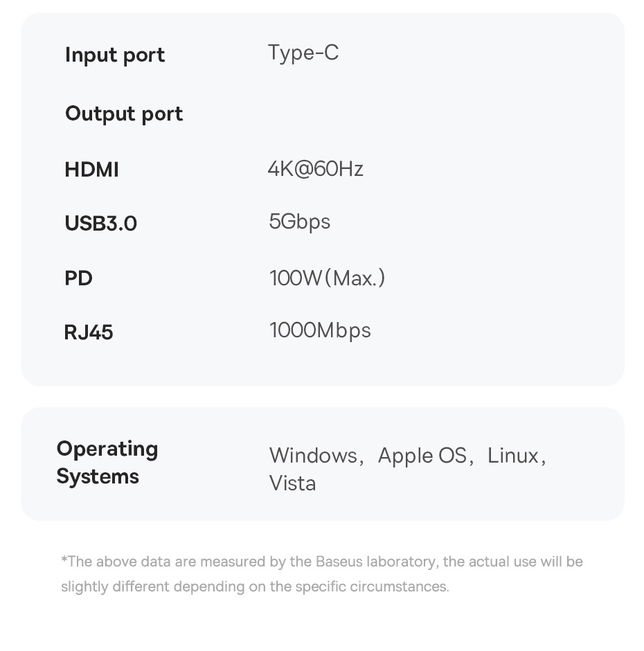This screenshot has width=644, height=651.
Task: Click the "PD" spec label
Action: [78, 278]
